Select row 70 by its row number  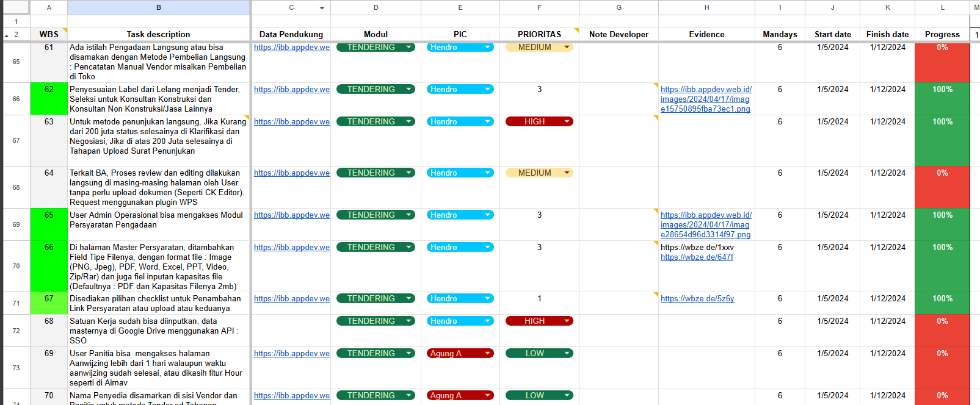tap(16, 266)
